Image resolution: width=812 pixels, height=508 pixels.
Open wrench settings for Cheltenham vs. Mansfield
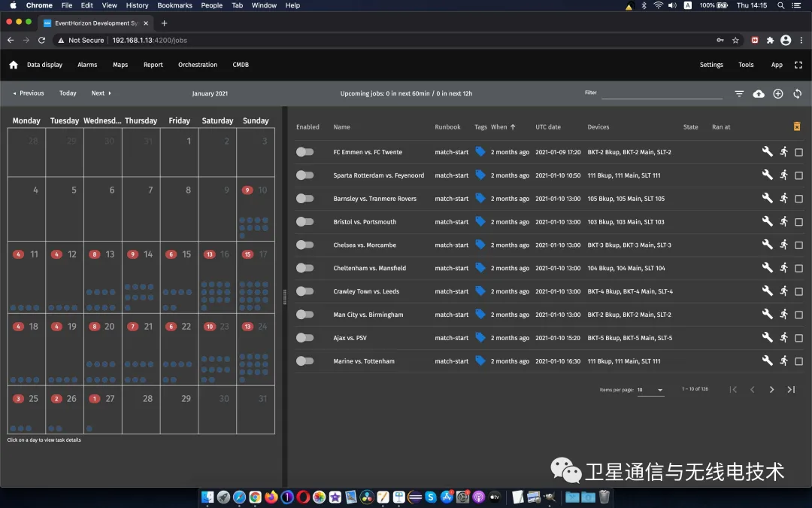(767, 267)
